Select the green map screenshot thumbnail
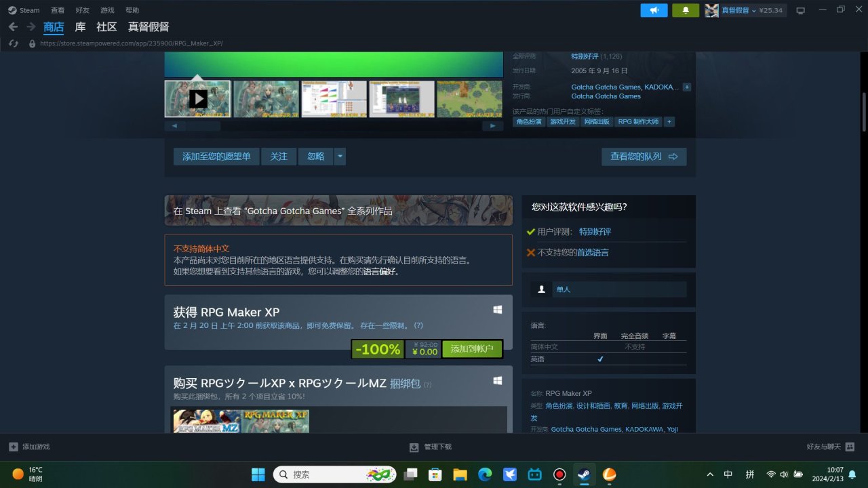This screenshot has height=488, width=868. click(470, 99)
